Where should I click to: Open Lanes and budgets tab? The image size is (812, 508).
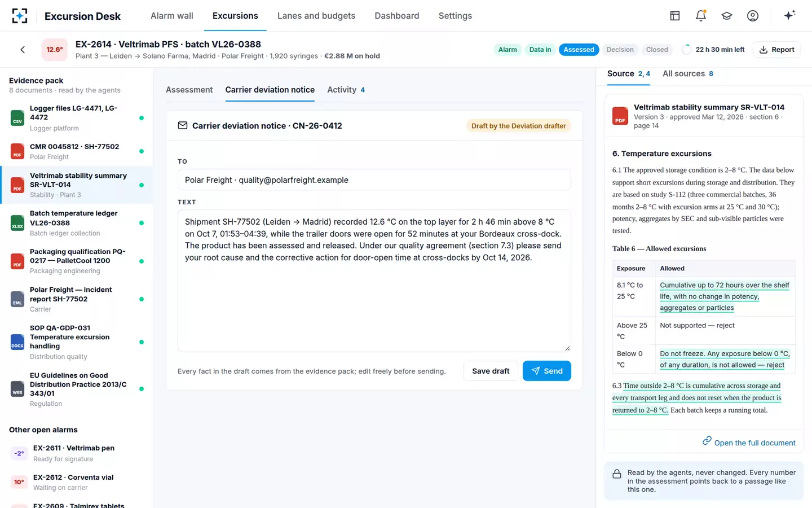click(x=316, y=16)
